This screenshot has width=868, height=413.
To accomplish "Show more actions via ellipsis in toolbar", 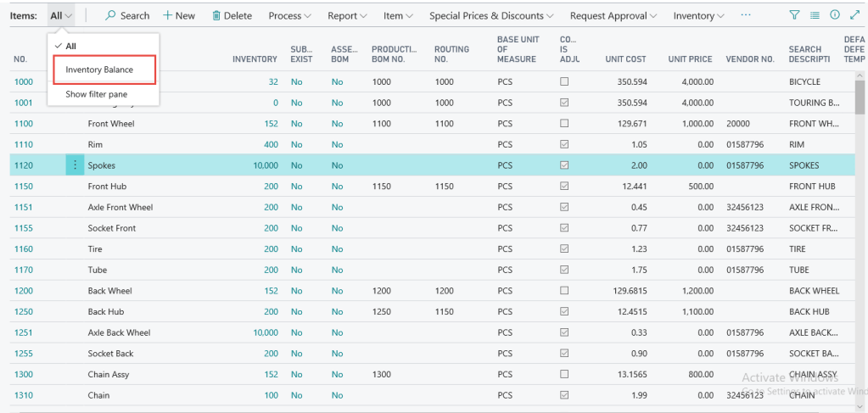I will 745,16.
